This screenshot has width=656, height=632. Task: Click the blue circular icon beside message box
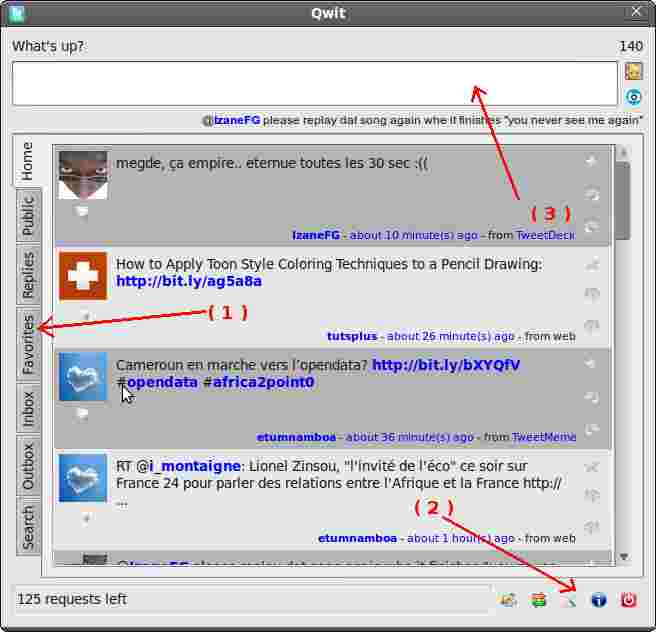point(633,97)
